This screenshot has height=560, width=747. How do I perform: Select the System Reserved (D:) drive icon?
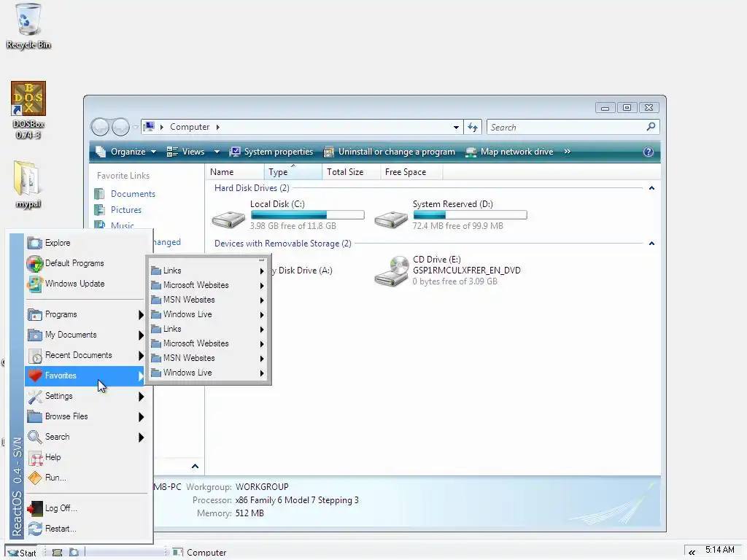point(391,219)
